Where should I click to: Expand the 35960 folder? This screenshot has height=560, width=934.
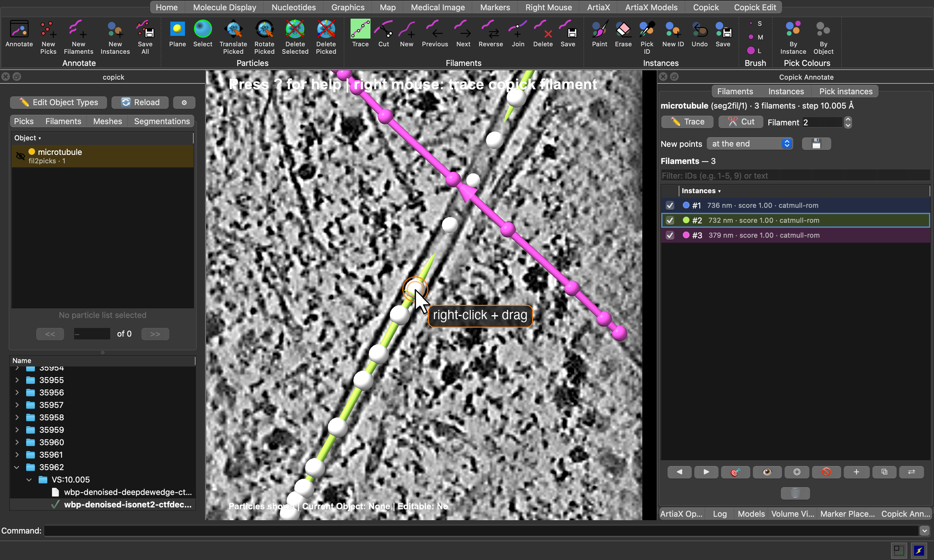pyautogui.click(x=17, y=442)
